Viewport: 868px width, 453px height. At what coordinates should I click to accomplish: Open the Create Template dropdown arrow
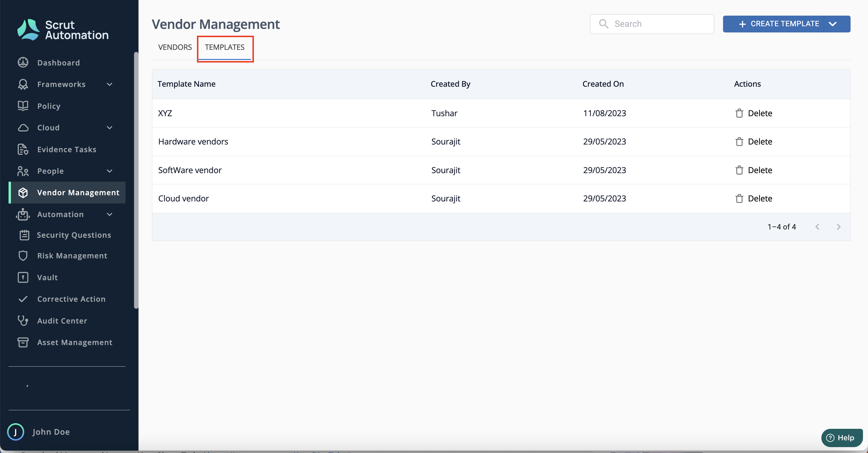pos(833,24)
